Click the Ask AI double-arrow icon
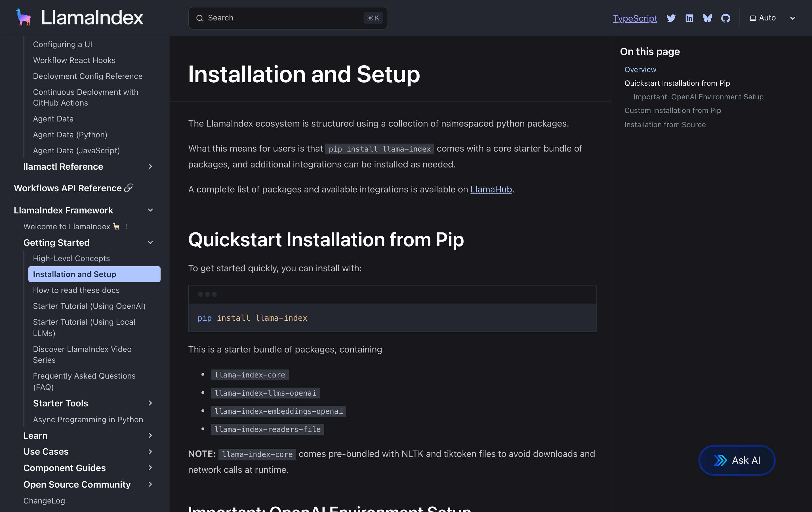812x512 pixels. (x=720, y=460)
